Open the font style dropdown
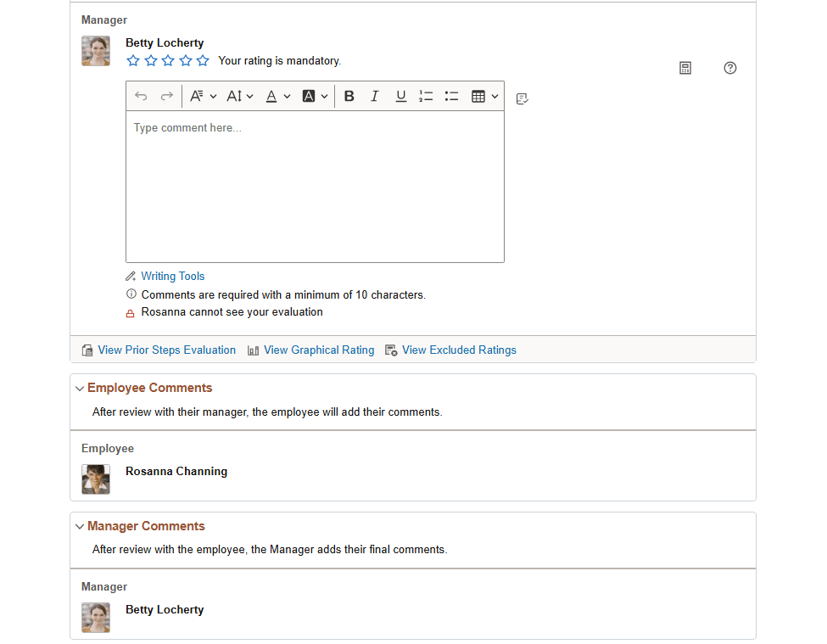This screenshot has height=644, width=827. (204, 96)
